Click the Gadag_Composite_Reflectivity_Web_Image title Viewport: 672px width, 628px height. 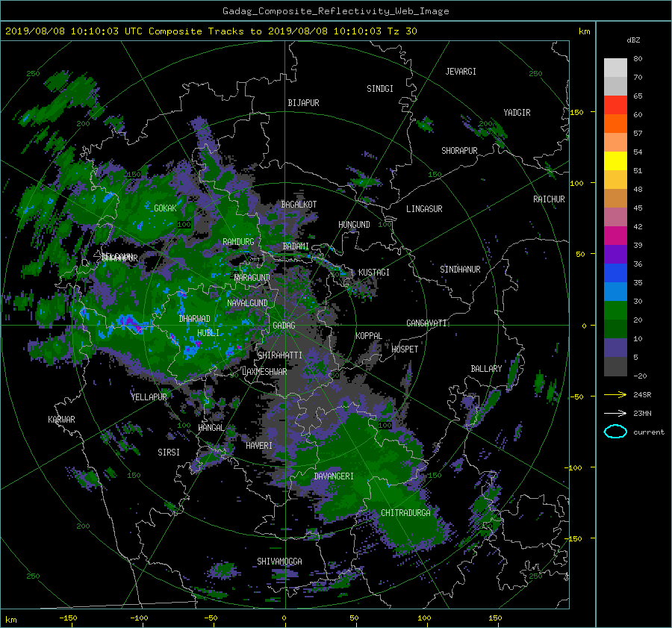click(335, 11)
